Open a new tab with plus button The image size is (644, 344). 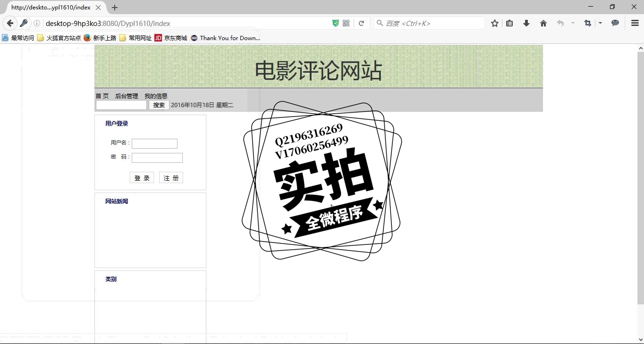point(115,8)
